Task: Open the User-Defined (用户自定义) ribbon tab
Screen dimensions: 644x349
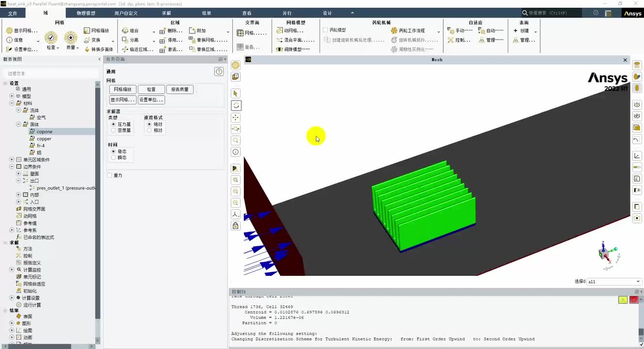Action: (126, 13)
